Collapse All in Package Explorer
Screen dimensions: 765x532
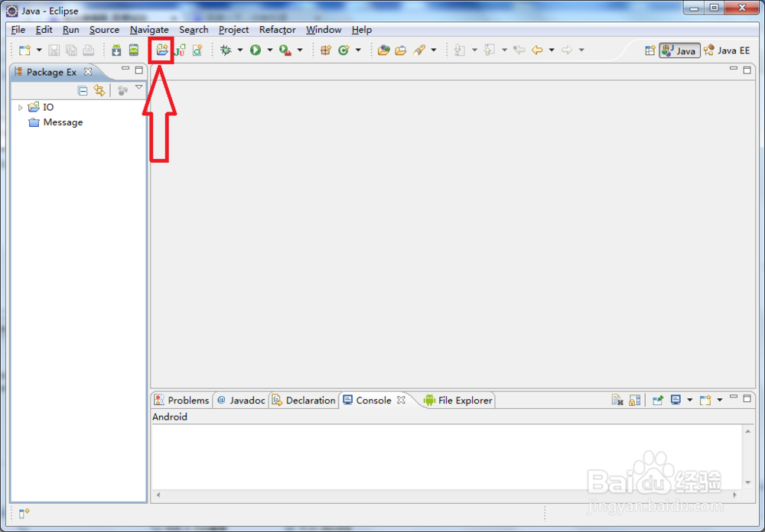(x=83, y=90)
